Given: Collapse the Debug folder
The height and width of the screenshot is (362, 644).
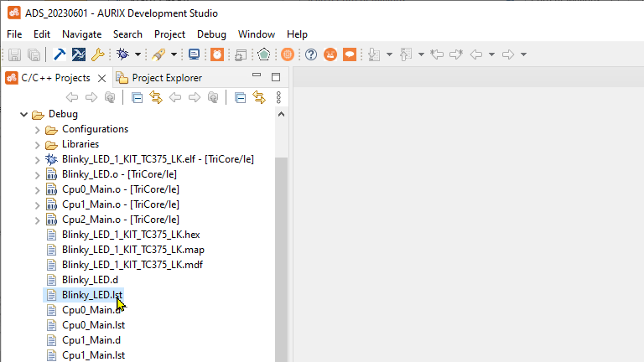Looking at the screenshot, I should (23, 114).
